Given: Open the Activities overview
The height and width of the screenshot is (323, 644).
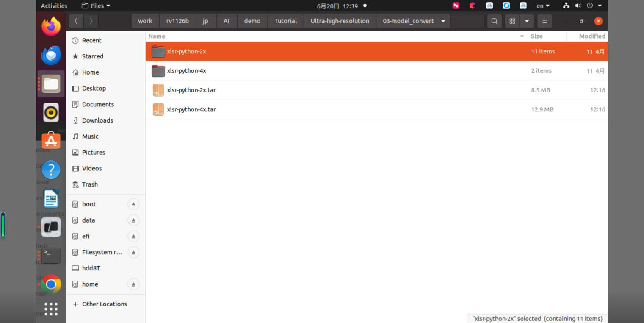Looking at the screenshot, I should tap(54, 6).
